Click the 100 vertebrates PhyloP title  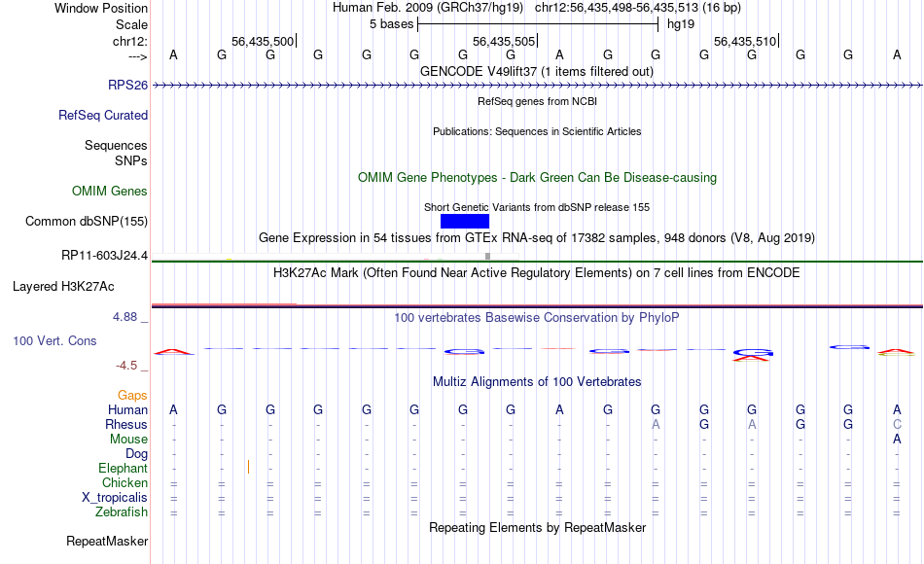pos(537,318)
